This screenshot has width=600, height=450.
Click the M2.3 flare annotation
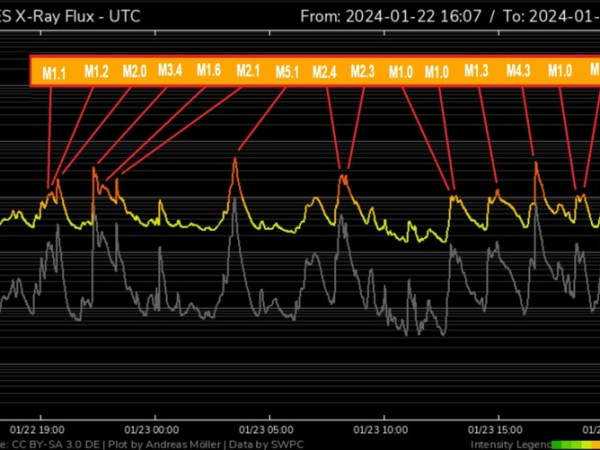363,71
